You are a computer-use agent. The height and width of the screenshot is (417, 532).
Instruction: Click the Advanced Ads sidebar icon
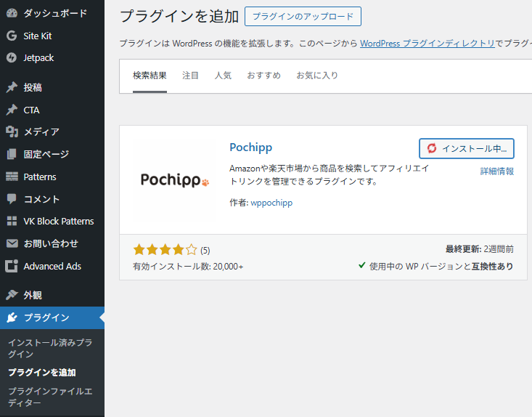pos(12,266)
